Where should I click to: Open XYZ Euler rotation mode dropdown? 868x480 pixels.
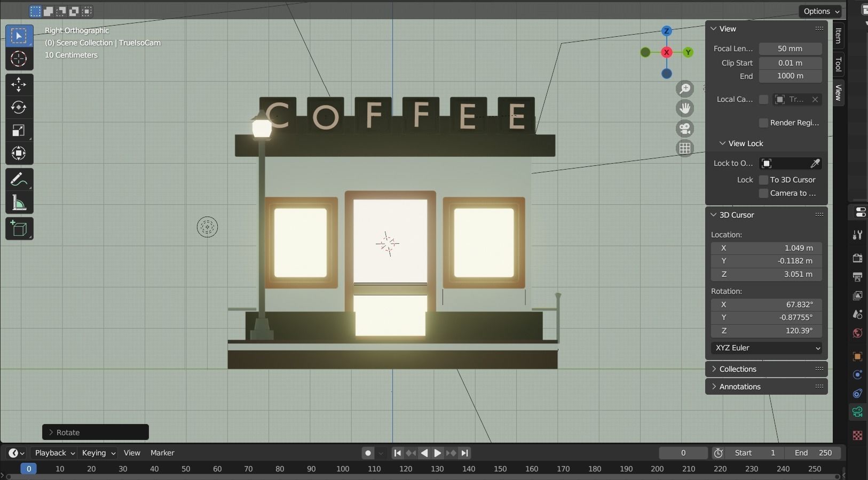click(x=767, y=348)
